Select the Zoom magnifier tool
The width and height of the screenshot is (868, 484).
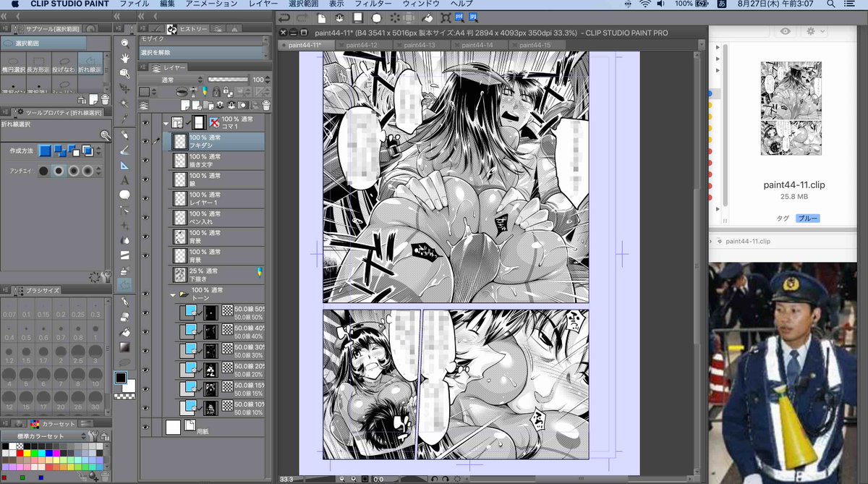coord(124,43)
